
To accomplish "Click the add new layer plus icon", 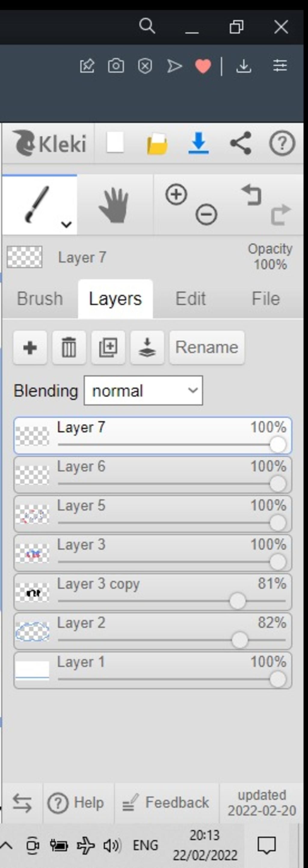I will pos(30,347).
